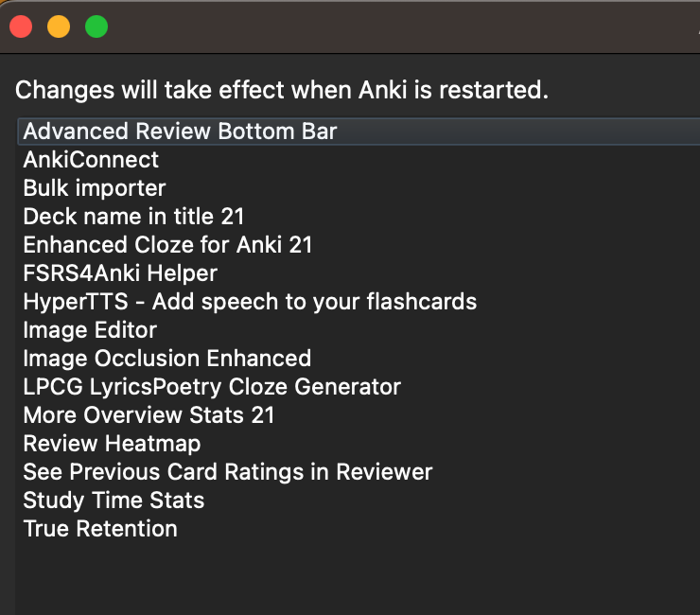Screen dimensions: 700x615
Task: Select the True Retention add-on
Action: [x=100, y=529]
